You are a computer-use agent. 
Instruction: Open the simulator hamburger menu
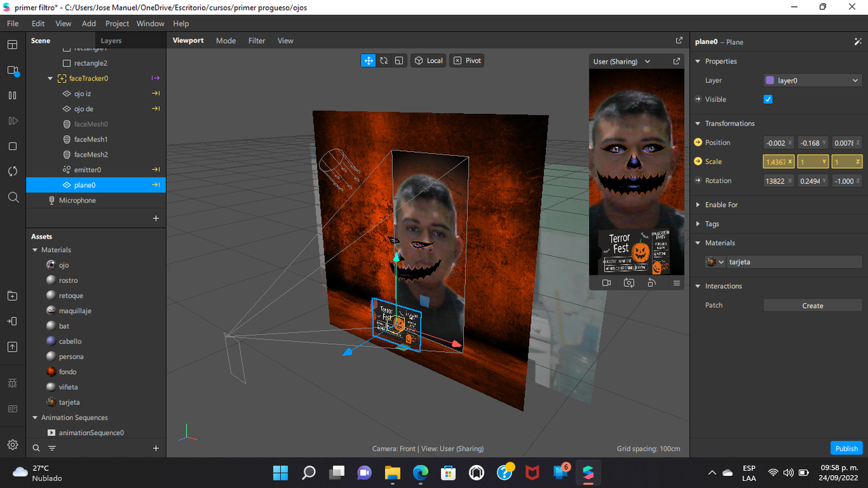click(676, 283)
